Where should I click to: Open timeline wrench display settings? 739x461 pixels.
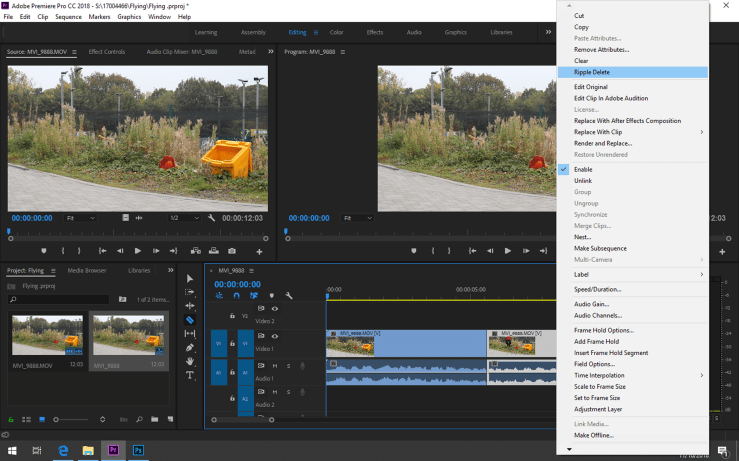289,295
